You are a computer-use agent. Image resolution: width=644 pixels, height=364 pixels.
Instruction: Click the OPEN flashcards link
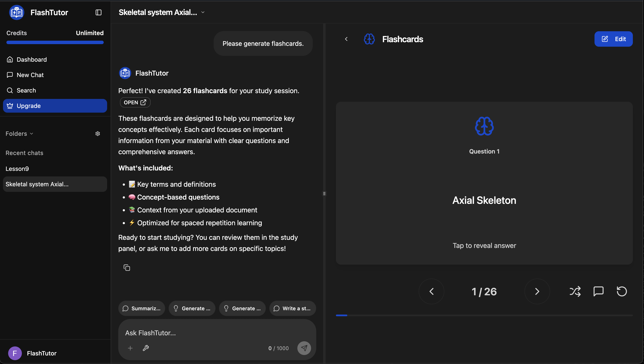pos(135,103)
